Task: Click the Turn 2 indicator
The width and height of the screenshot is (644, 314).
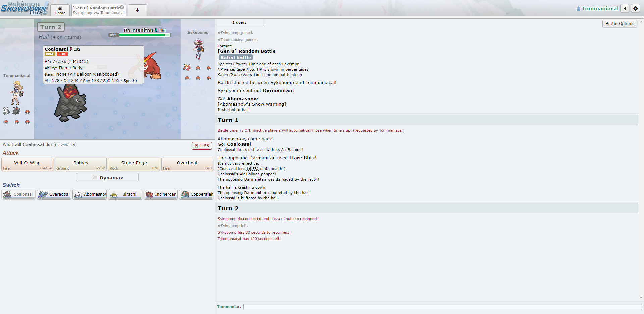Action: pyautogui.click(x=51, y=27)
